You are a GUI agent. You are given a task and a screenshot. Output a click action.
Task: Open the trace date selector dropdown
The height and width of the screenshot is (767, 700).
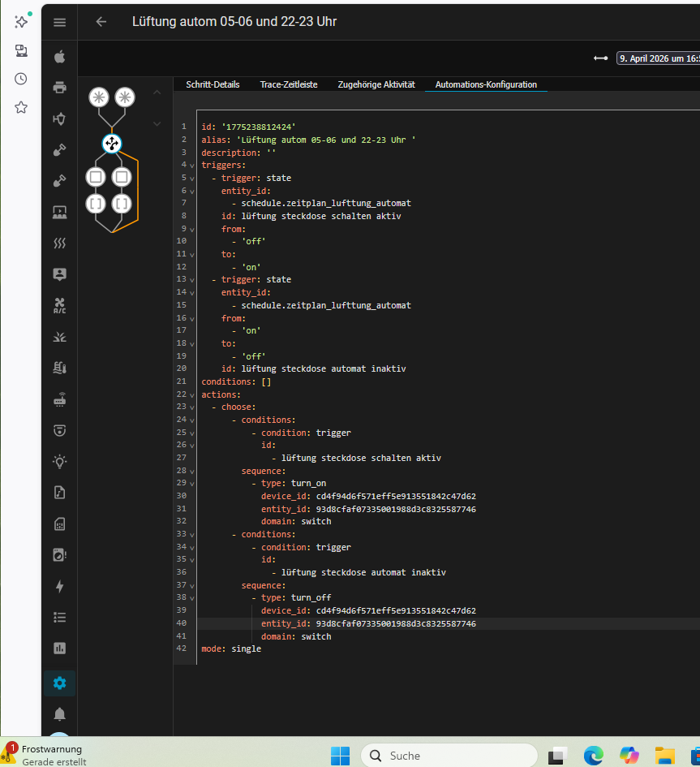pyautogui.click(x=657, y=58)
